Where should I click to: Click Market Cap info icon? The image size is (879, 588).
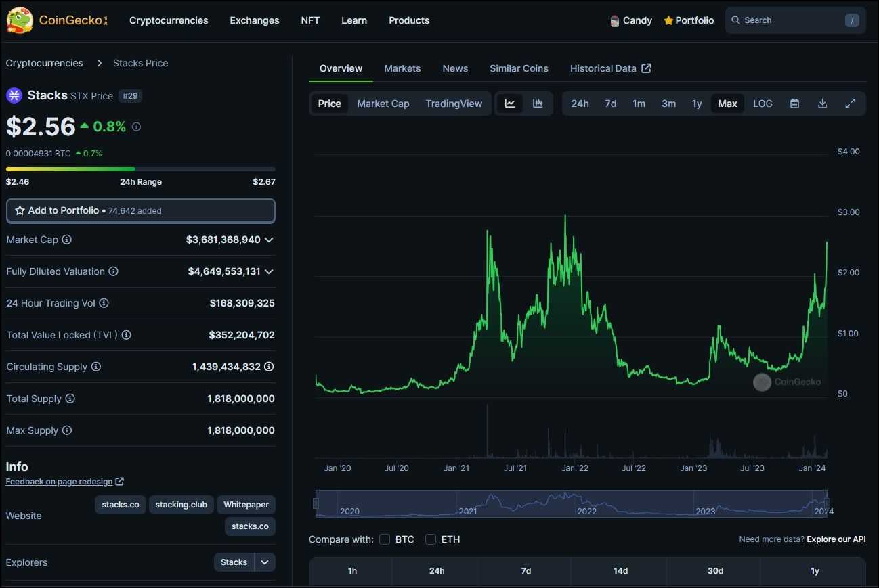click(x=67, y=240)
